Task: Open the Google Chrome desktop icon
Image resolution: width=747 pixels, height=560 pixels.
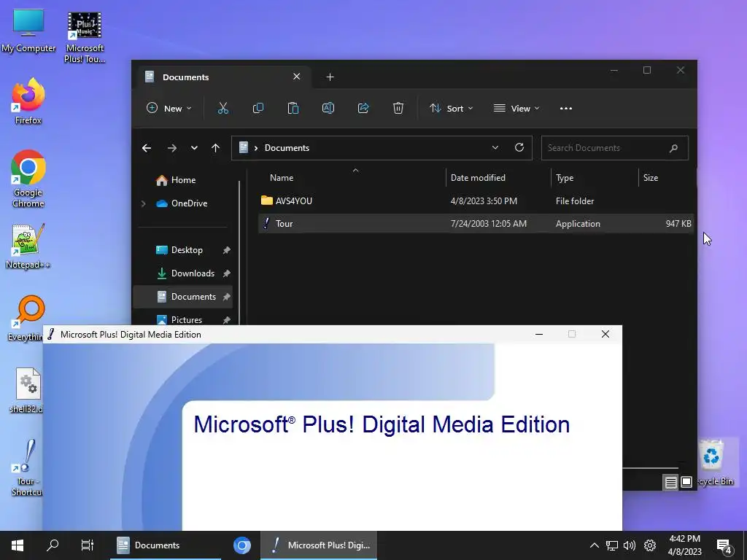Action: coord(28,179)
